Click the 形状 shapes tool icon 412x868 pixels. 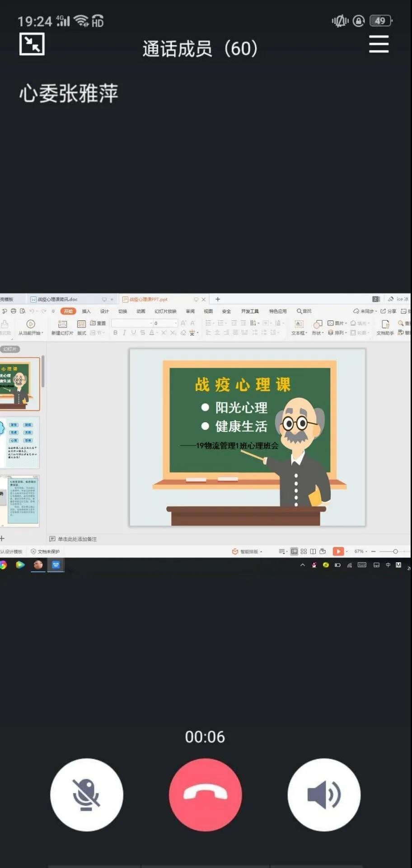pos(318,324)
